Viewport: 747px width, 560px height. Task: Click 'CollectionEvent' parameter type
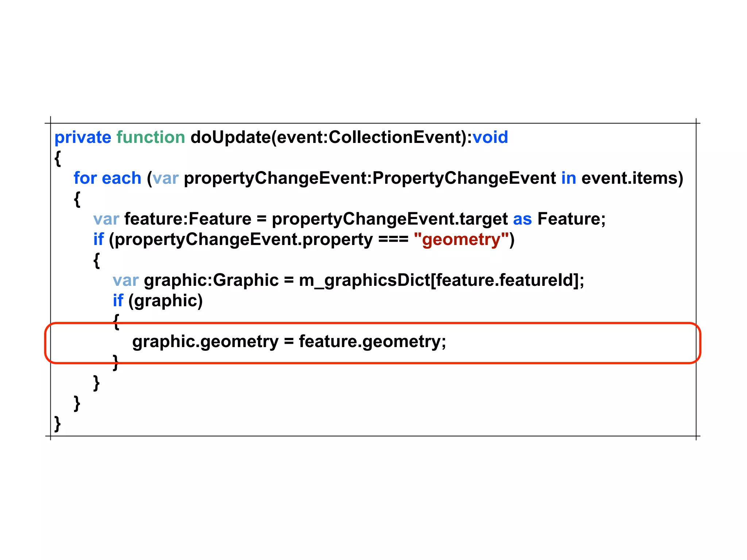click(395, 137)
